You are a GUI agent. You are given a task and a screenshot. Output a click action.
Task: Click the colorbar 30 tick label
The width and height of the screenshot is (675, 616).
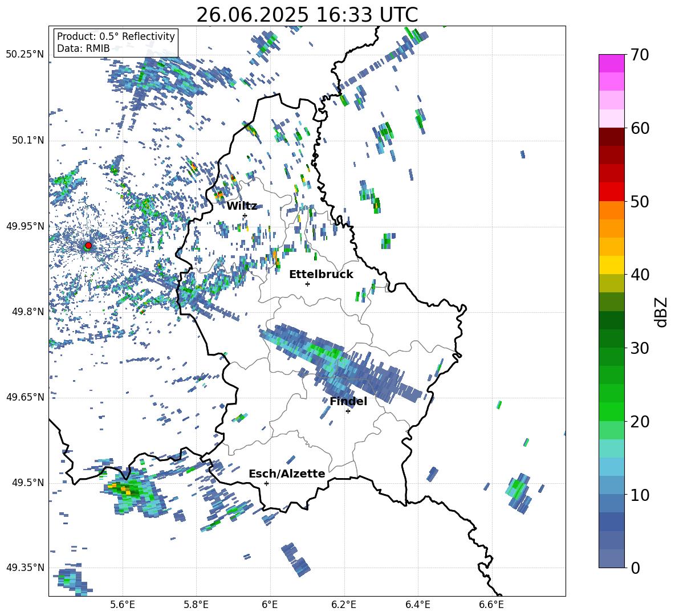pyautogui.click(x=640, y=348)
